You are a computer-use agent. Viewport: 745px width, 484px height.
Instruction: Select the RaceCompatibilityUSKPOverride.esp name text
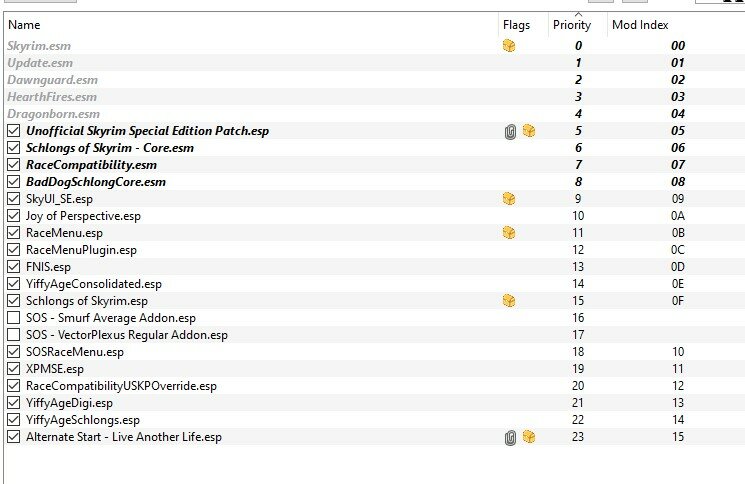pos(121,386)
